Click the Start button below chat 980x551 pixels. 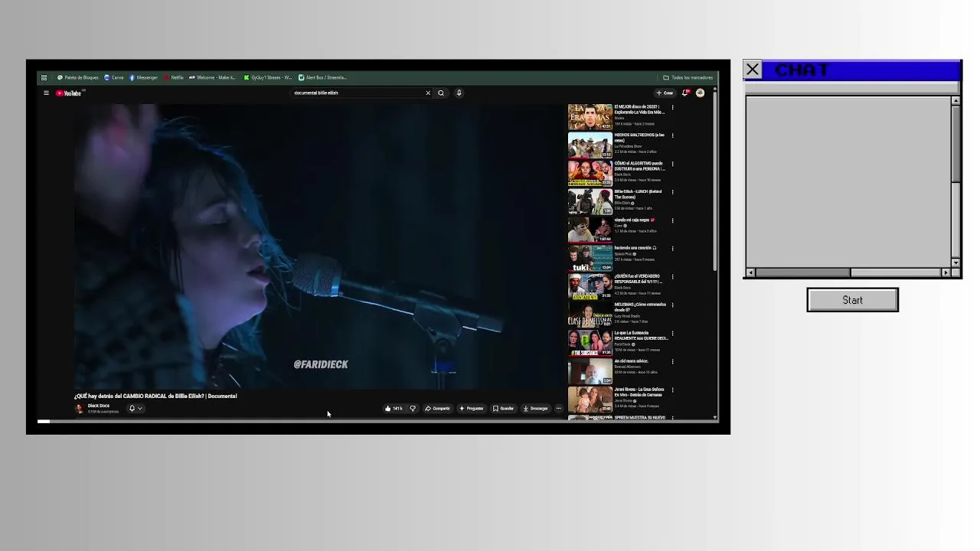852,300
